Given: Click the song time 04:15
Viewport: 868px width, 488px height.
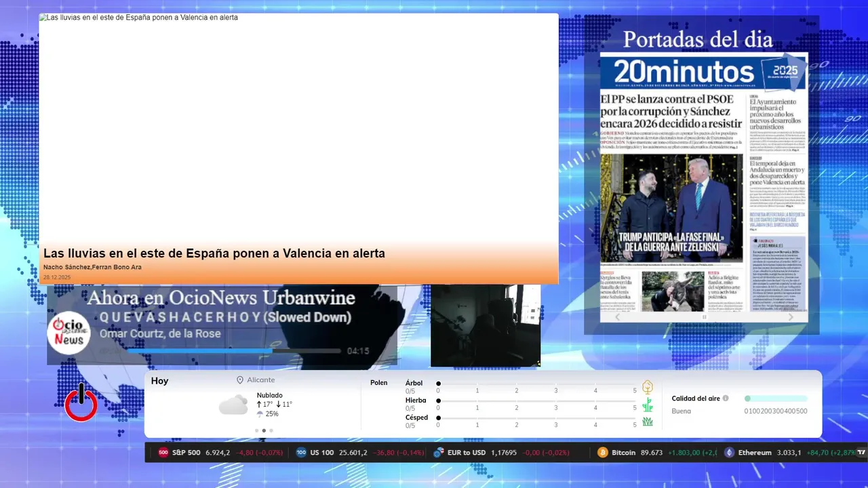Looking at the screenshot, I should tap(358, 351).
